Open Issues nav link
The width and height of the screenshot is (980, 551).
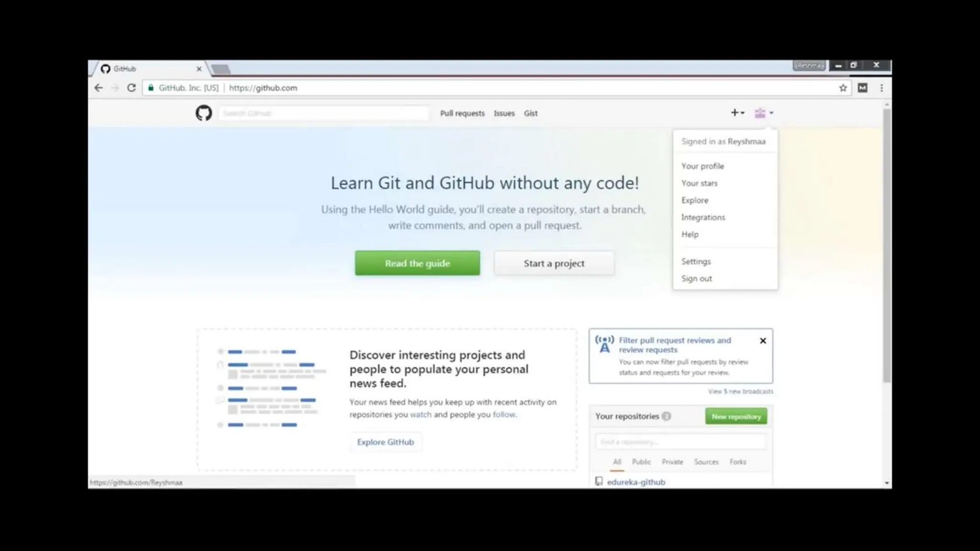tap(504, 113)
